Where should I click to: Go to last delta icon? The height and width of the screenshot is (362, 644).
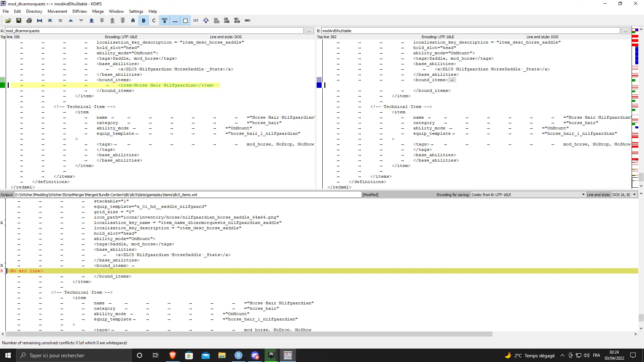coord(60,20)
